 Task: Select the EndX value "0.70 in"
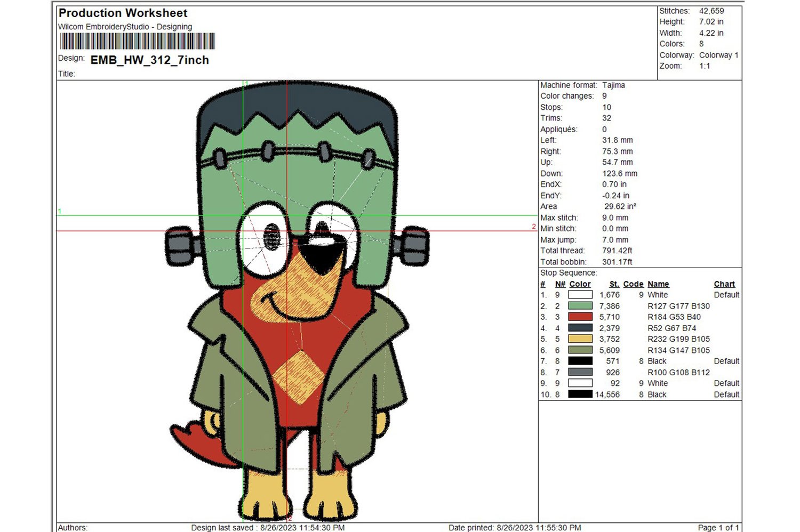pyautogui.click(x=614, y=184)
